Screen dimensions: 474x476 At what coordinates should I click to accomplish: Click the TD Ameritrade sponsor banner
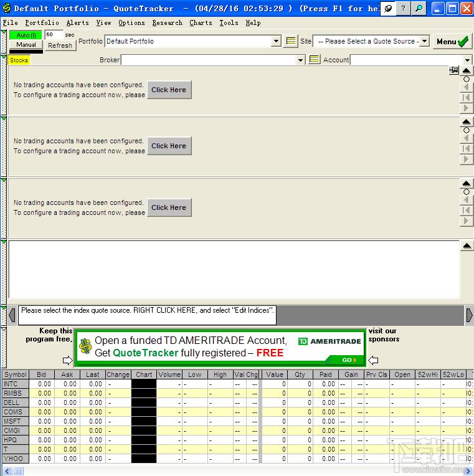pos(220,347)
